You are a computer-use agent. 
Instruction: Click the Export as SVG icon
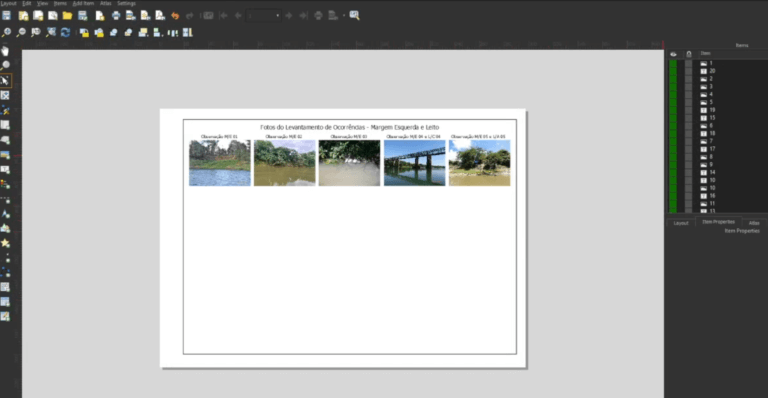tap(145, 16)
